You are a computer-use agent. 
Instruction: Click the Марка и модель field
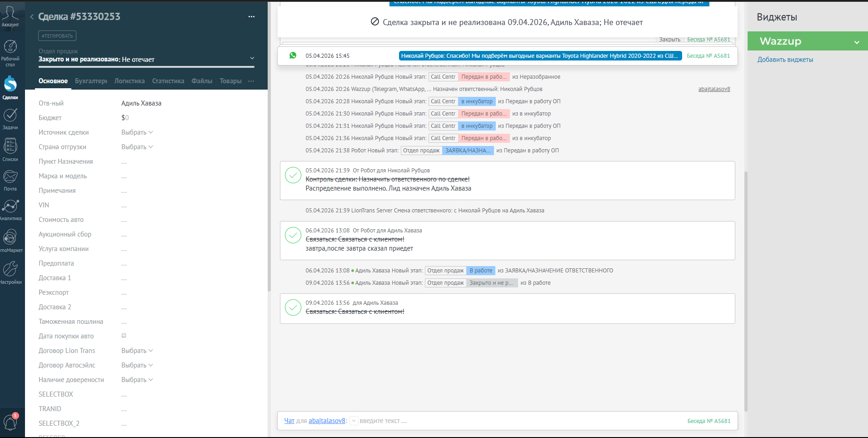(x=124, y=176)
